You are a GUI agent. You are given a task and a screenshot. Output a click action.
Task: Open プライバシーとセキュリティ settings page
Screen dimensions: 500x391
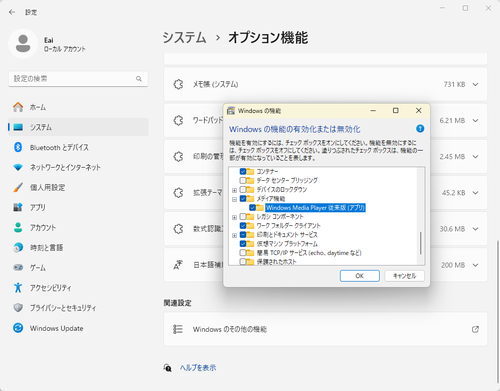[78, 307]
